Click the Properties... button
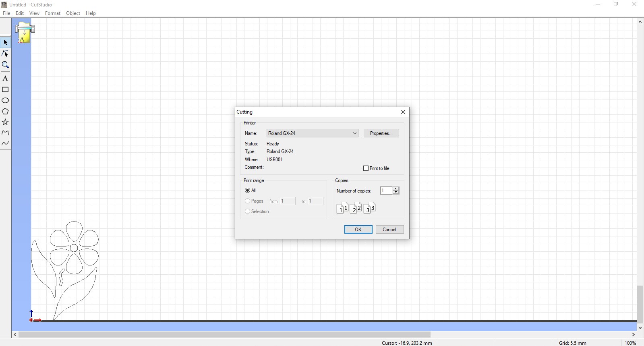The image size is (644, 346). [381, 133]
